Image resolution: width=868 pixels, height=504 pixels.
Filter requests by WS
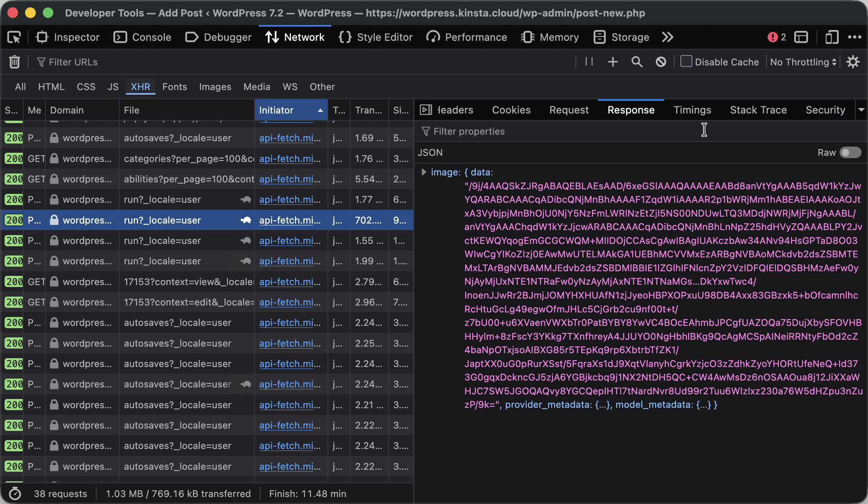290,87
